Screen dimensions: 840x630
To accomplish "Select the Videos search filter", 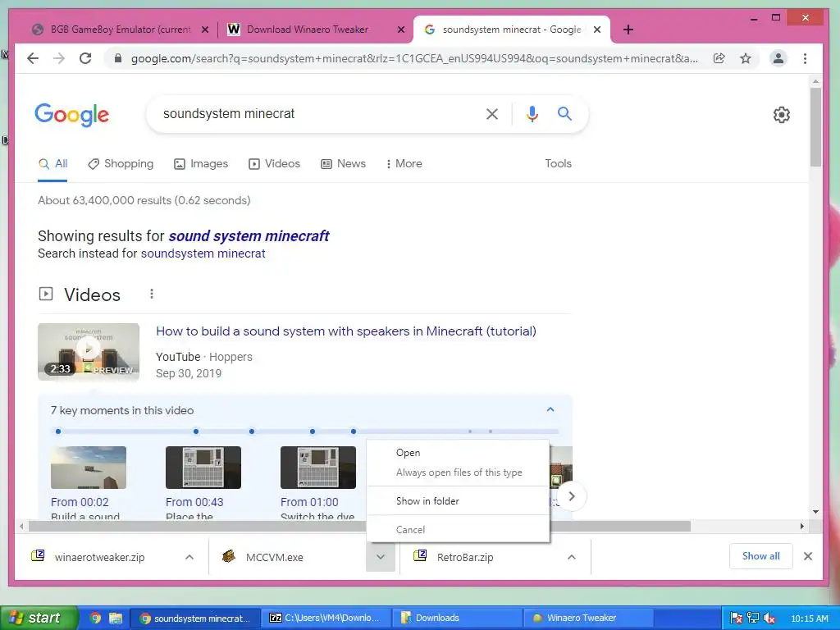I will (274, 164).
